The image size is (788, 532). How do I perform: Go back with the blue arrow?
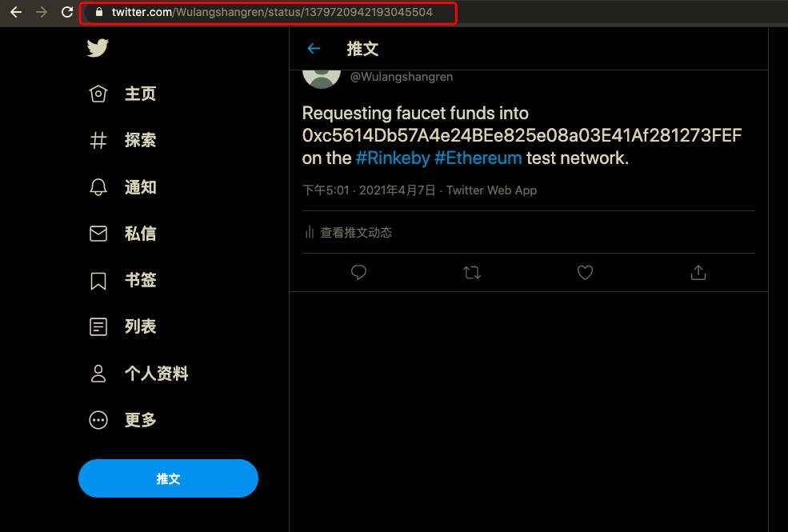[314, 48]
